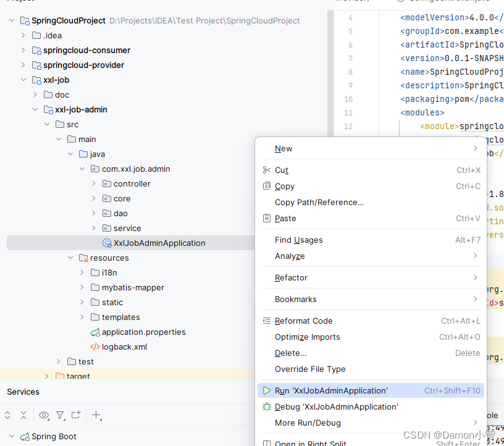This screenshot has width=504, height=446.
Task: Click the Debug bug icon in menu
Action: click(266, 407)
